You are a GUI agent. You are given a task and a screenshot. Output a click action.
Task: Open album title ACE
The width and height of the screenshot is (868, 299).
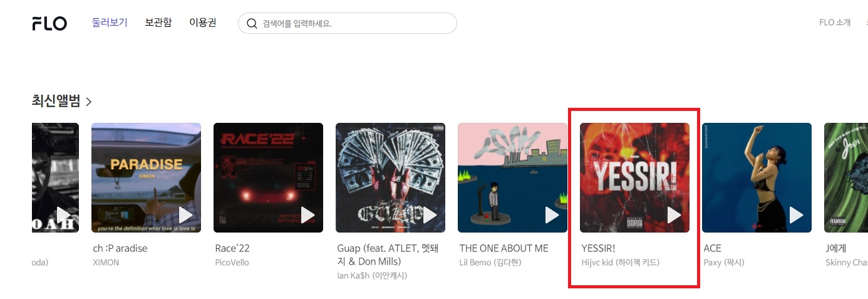click(713, 248)
